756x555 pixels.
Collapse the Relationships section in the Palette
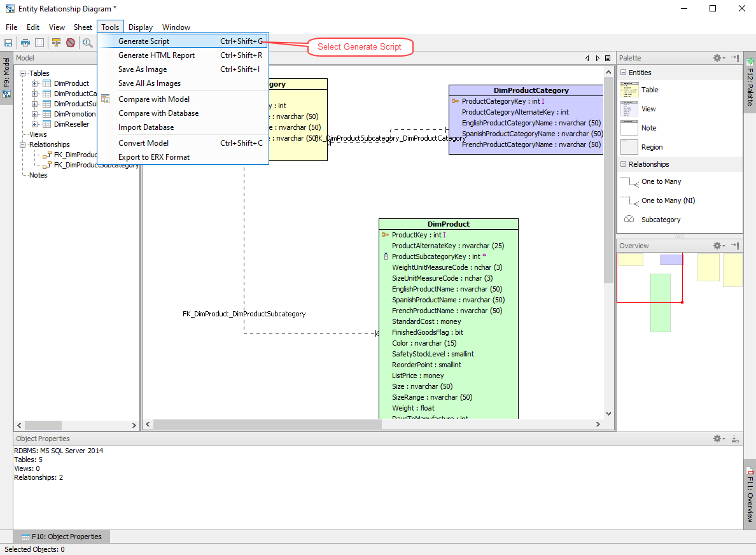(624, 164)
